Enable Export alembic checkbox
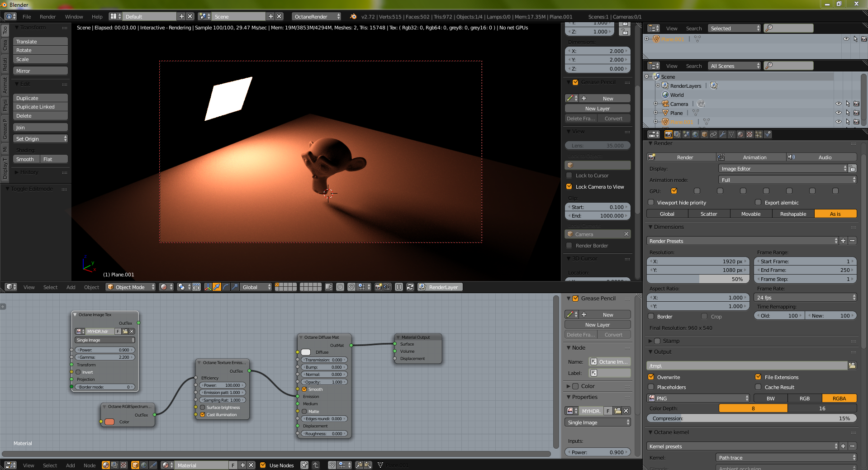 (x=758, y=203)
